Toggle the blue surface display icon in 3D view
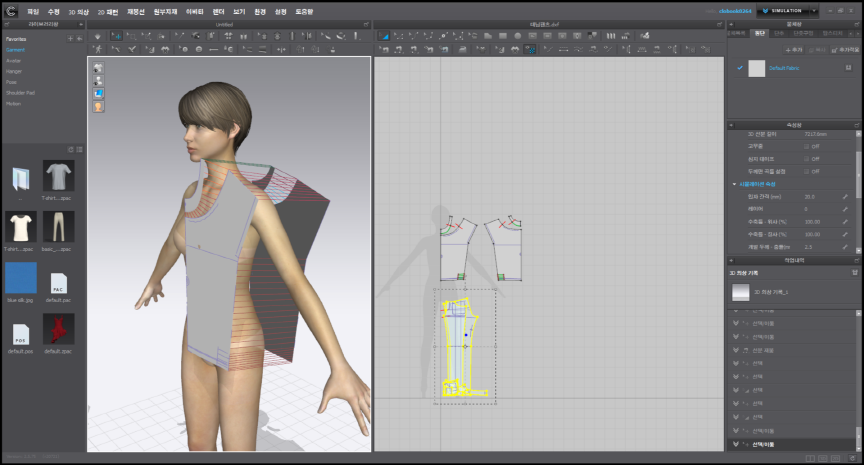Image resolution: width=864 pixels, height=465 pixels. (98, 94)
